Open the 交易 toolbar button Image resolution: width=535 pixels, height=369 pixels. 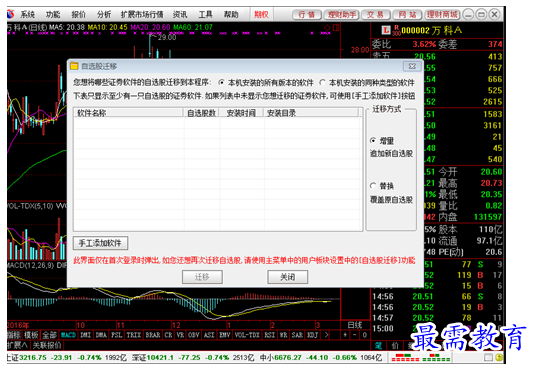click(x=375, y=15)
